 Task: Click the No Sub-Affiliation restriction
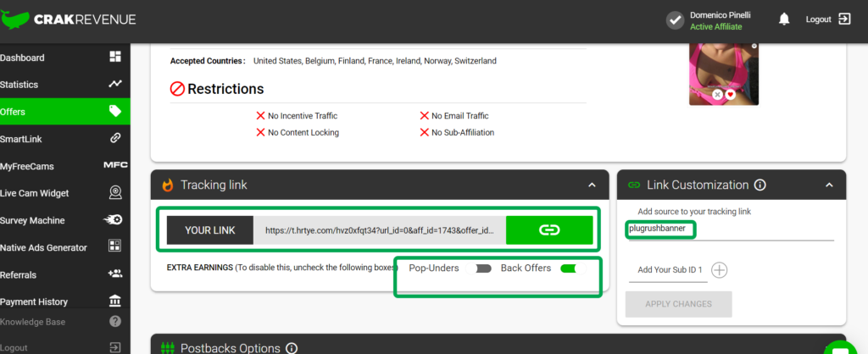coord(457,132)
